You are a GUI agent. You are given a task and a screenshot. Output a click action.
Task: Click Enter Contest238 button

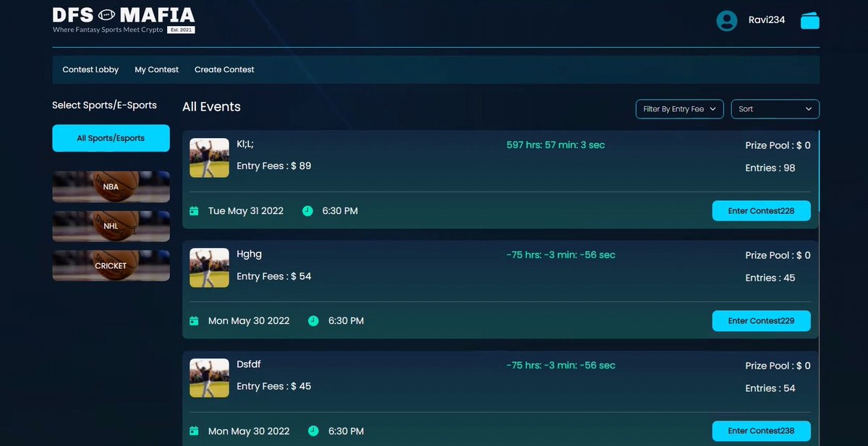click(x=761, y=431)
